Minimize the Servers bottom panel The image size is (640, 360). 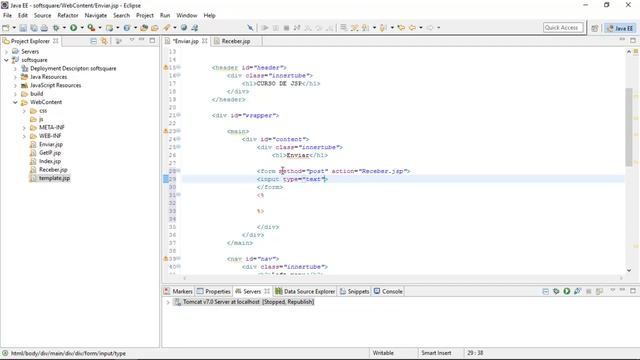click(x=622, y=290)
